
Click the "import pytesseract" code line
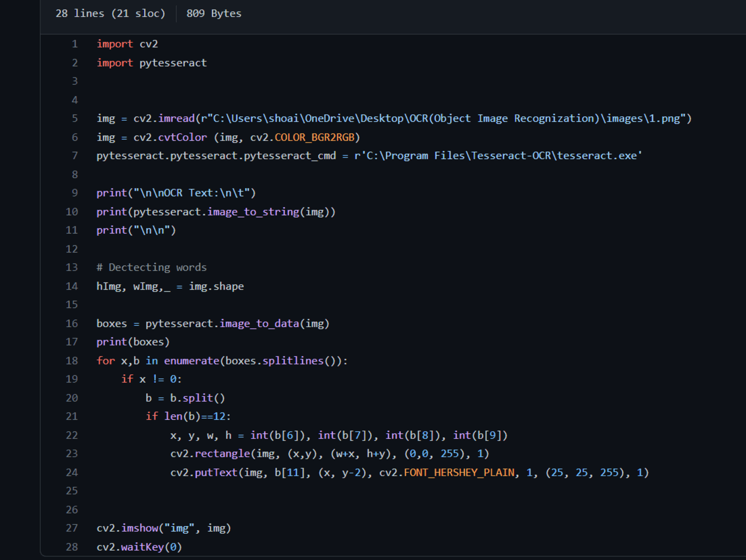click(152, 63)
